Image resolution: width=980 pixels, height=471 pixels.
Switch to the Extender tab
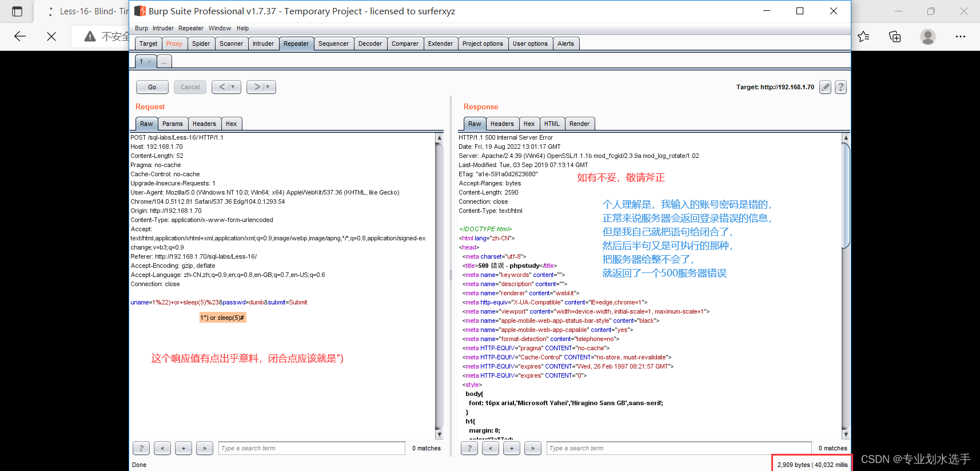tap(440, 43)
